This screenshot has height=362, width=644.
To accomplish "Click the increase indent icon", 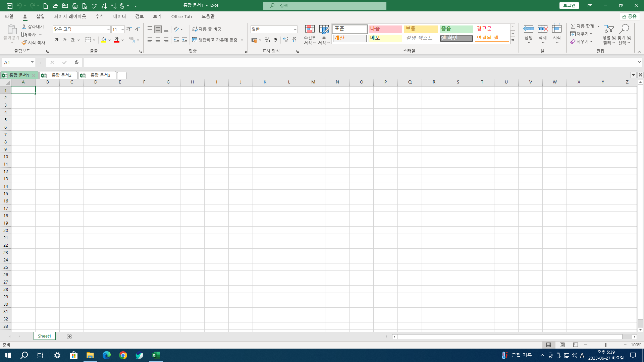I will 184,40.
